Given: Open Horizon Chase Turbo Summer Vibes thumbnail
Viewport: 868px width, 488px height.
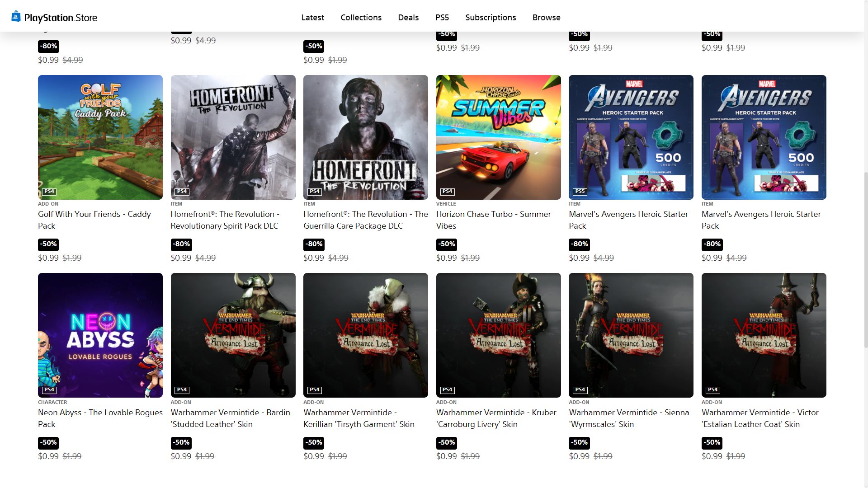Looking at the screenshot, I should (498, 137).
